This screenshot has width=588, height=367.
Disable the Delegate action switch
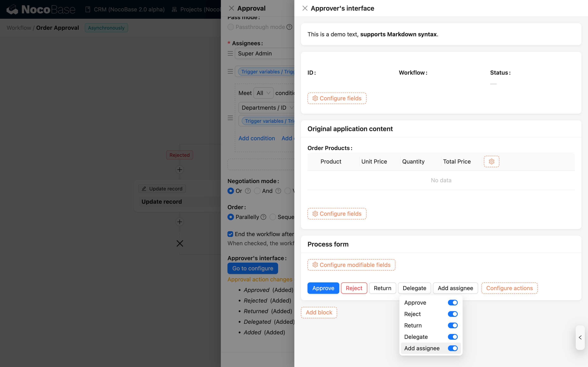tap(452, 337)
